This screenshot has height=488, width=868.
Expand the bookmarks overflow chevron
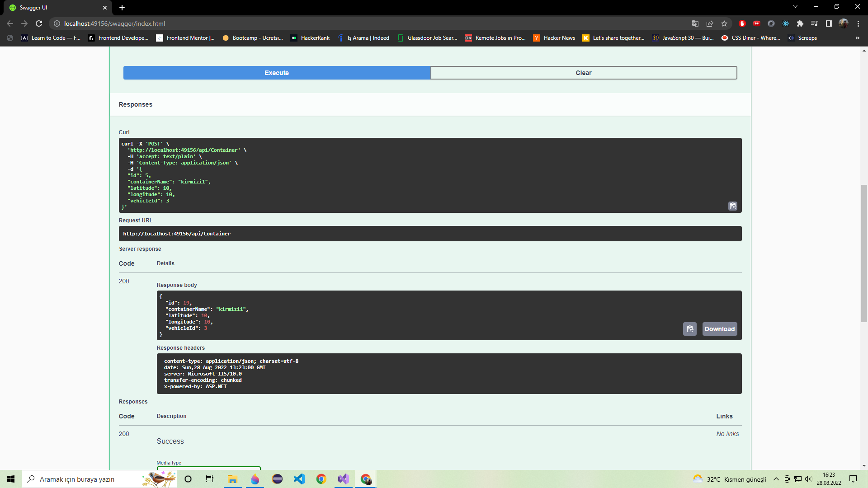click(x=857, y=38)
